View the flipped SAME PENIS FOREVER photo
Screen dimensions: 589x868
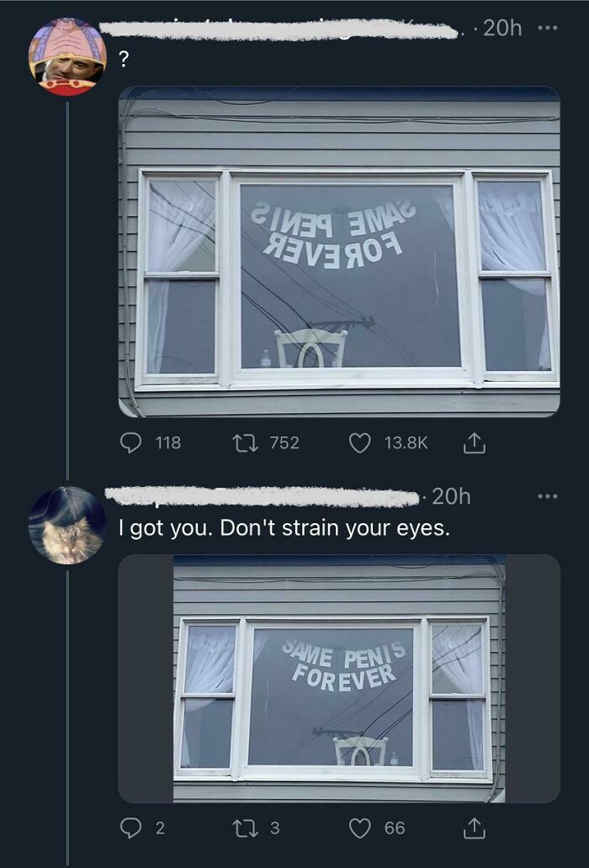339,678
